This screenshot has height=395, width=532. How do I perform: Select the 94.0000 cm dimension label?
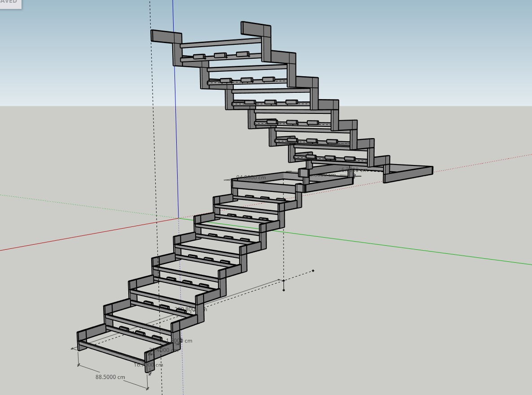(251, 178)
